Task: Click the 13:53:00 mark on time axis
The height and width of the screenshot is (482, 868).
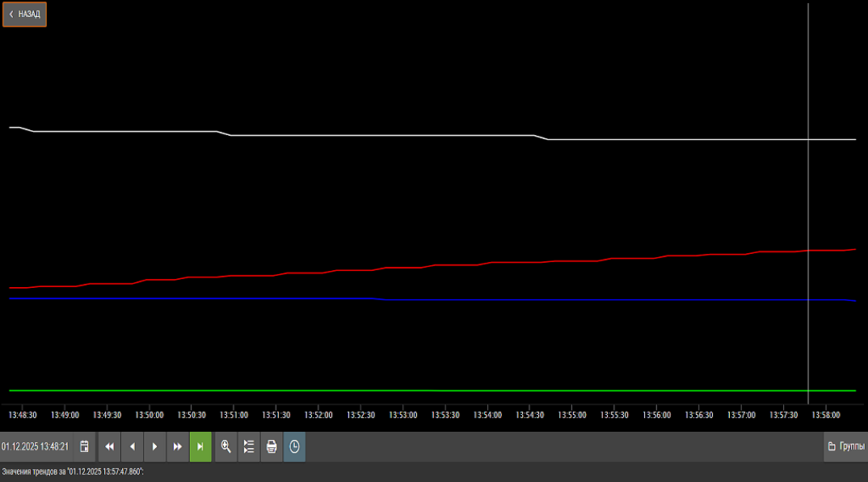Action: point(402,415)
